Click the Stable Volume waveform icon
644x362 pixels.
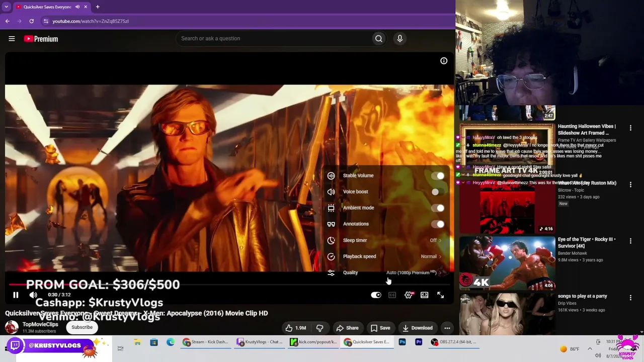click(331, 175)
